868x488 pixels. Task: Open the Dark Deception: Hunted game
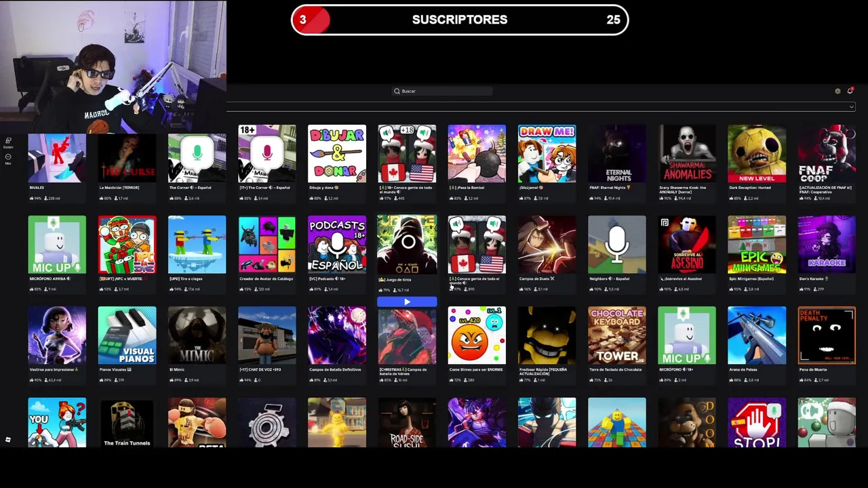757,154
